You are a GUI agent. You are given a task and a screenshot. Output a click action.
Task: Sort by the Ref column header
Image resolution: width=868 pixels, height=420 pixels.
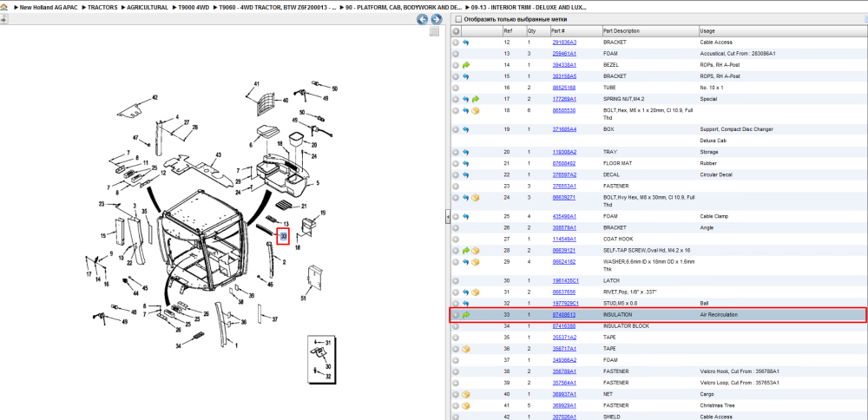tap(514, 31)
